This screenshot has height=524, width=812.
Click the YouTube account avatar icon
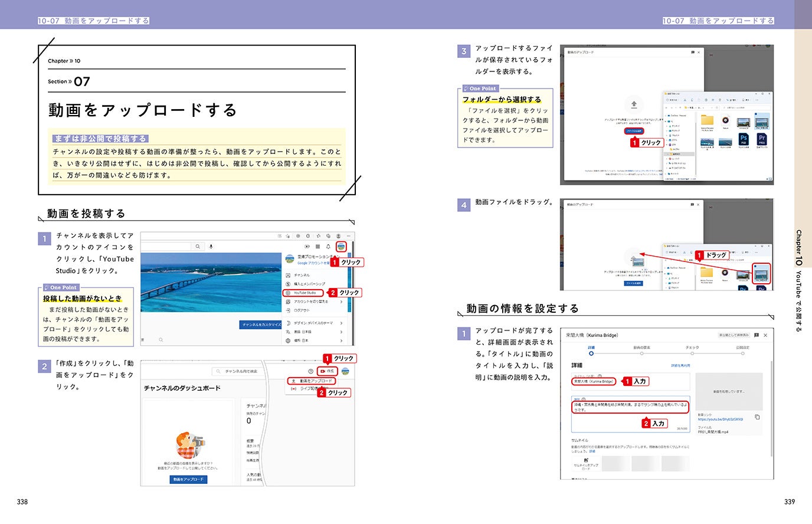click(x=342, y=247)
